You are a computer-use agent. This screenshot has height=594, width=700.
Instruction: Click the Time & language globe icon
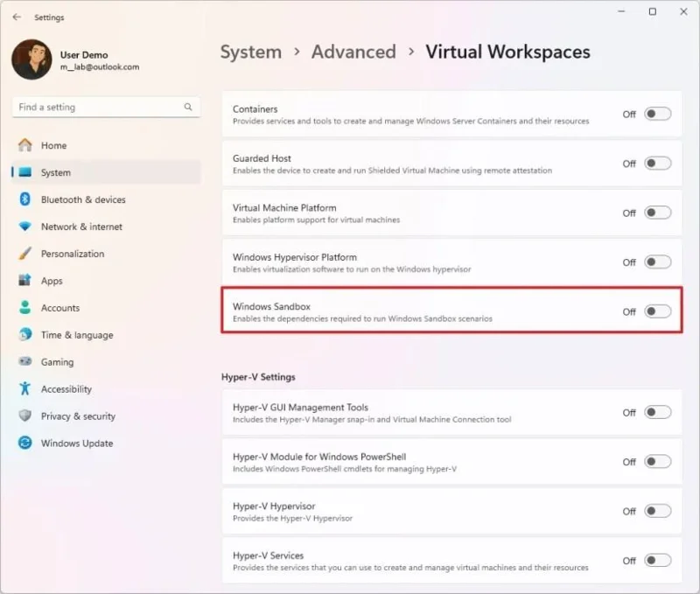(25, 334)
